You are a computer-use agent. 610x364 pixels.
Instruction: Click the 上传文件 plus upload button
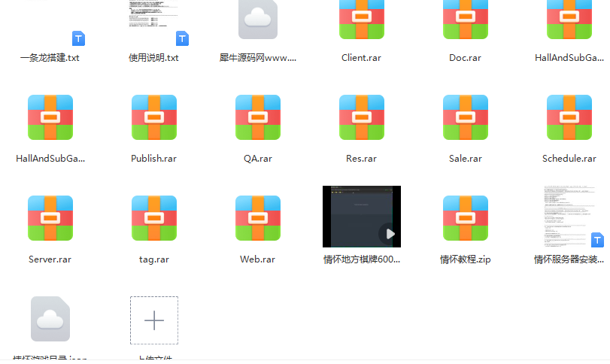(x=154, y=320)
